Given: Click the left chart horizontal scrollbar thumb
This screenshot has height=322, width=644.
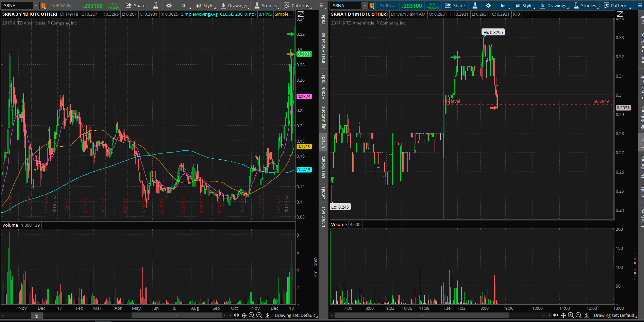Looking at the screenshot, I should click(x=177, y=316).
